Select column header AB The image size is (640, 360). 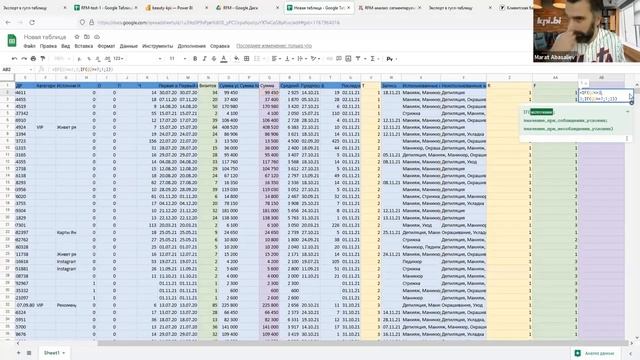click(x=601, y=77)
